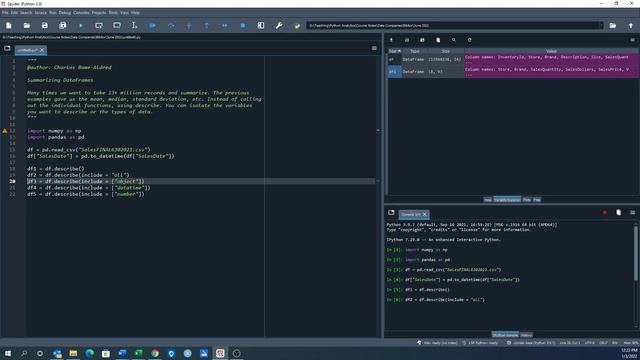Screen dimensions: 640x360
Task: Import data in the Variable Explorer
Action: (391, 40)
